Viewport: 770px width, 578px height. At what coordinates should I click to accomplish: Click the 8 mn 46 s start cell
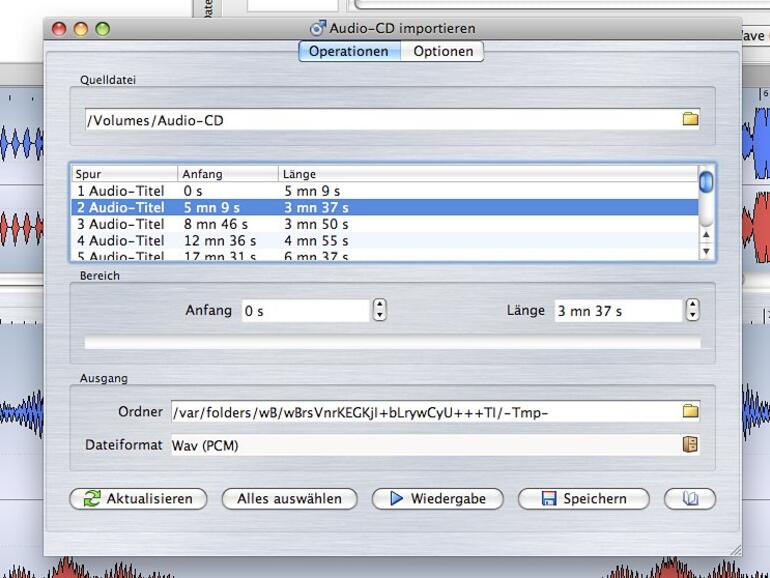pyautogui.click(x=216, y=224)
